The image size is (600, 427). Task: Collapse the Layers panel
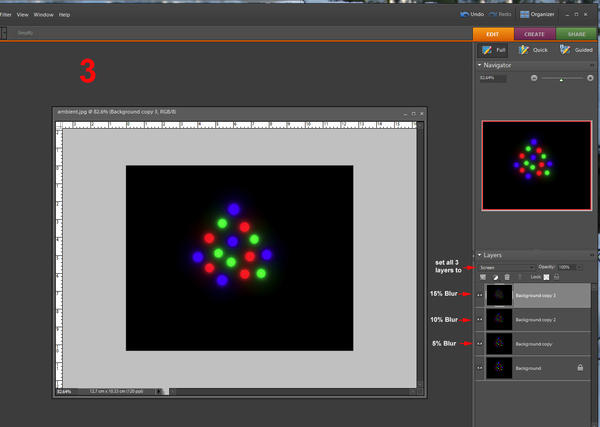click(479, 255)
